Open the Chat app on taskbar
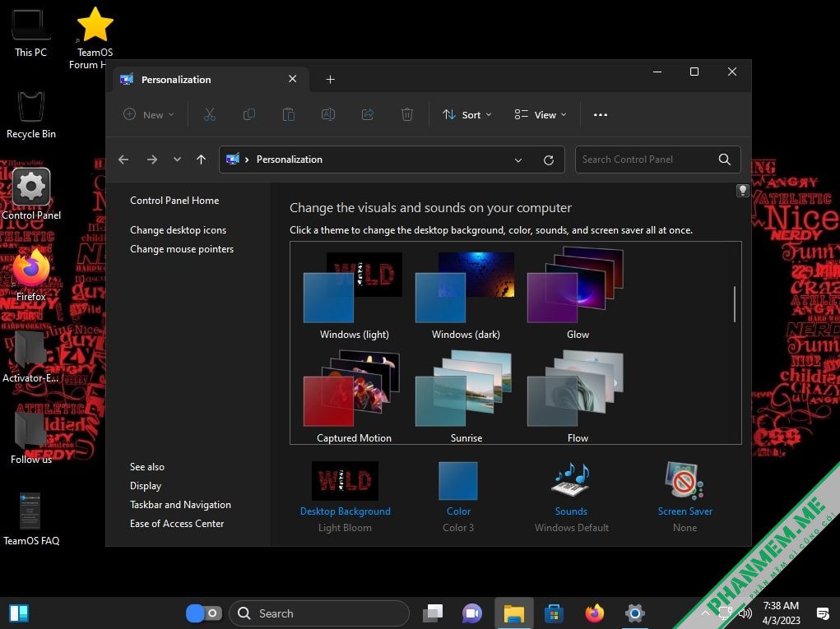Screen dimensions: 840x629 click(x=472, y=613)
